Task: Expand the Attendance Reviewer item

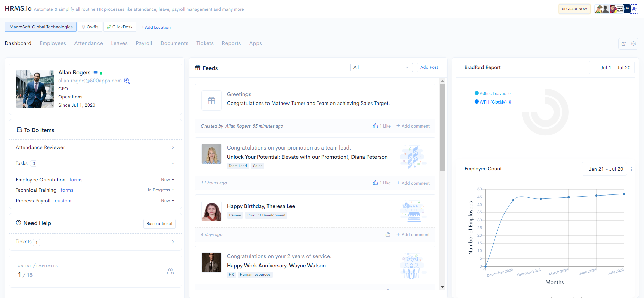Action: coord(173,147)
